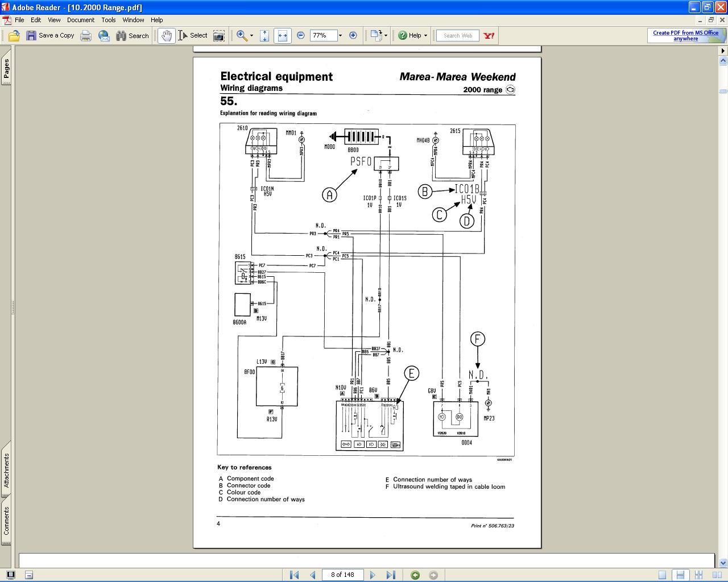Print the document using the printer icon
Viewport: 728px width, 582px height.
(x=86, y=35)
